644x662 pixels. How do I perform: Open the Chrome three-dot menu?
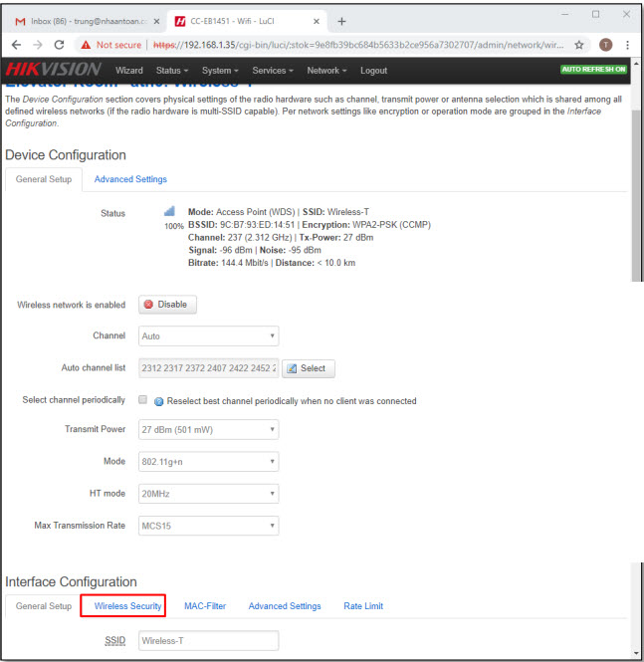[628, 45]
